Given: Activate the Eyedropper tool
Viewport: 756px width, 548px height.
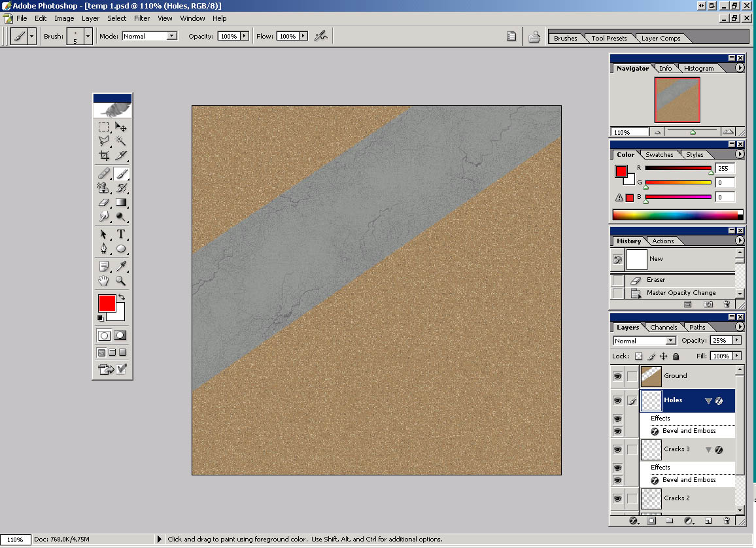Looking at the screenshot, I should point(121,265).
